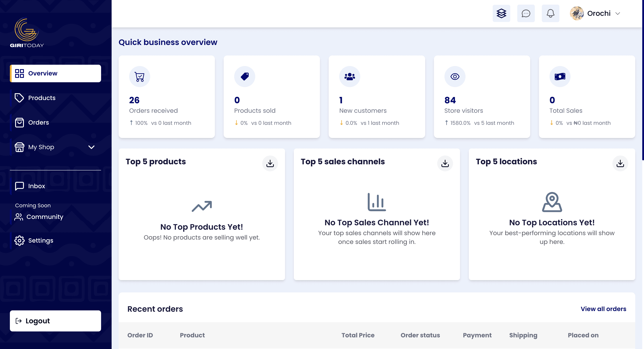
Task: Click the 100% orders change indicator
Action: pyautogui.click(x=141, y=123)
